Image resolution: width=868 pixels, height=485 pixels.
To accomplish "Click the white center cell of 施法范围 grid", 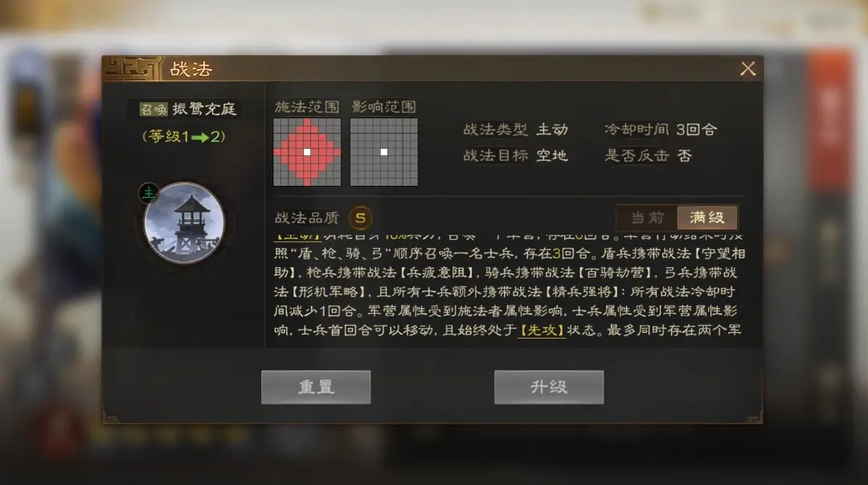I will 307,152.
